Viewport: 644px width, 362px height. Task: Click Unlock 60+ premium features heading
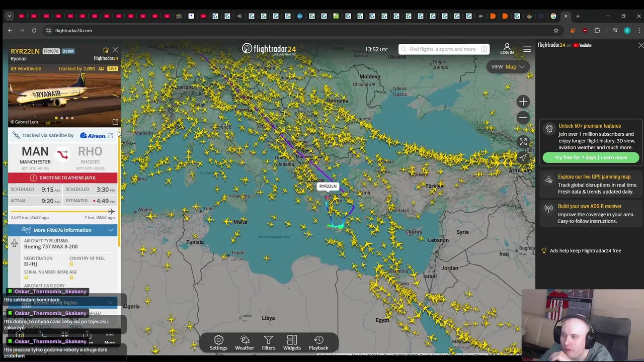pyautogui.click(x=589, y=126)
